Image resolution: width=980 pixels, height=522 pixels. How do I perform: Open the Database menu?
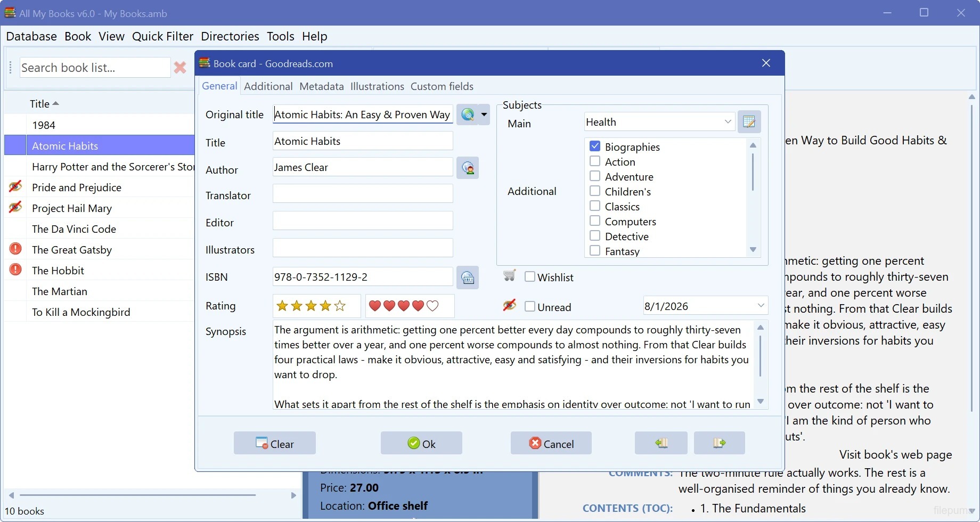coord(31,36)
